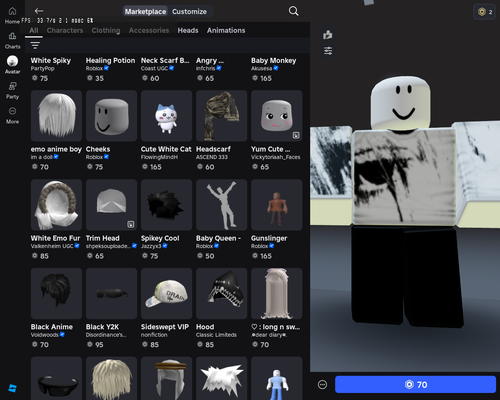Select Hood item thumbnail
Screen dimensions: 500x400
[x=222, y=293]
